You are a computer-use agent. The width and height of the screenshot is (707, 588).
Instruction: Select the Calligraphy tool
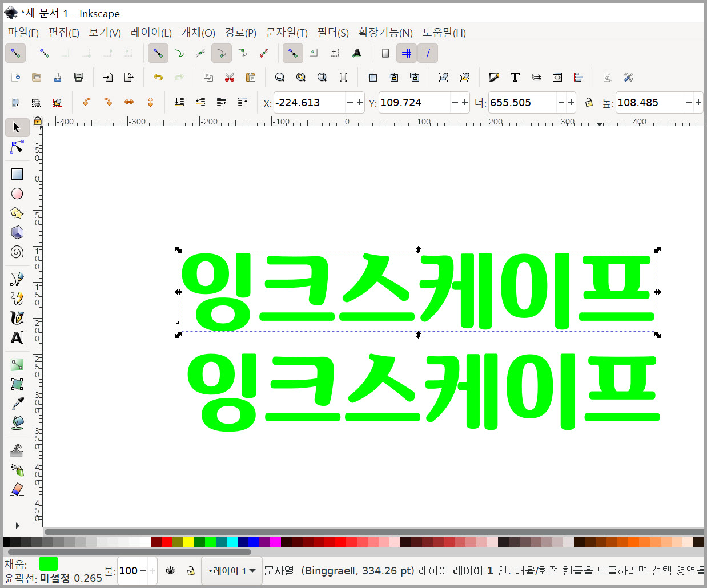tap(17, 318)
